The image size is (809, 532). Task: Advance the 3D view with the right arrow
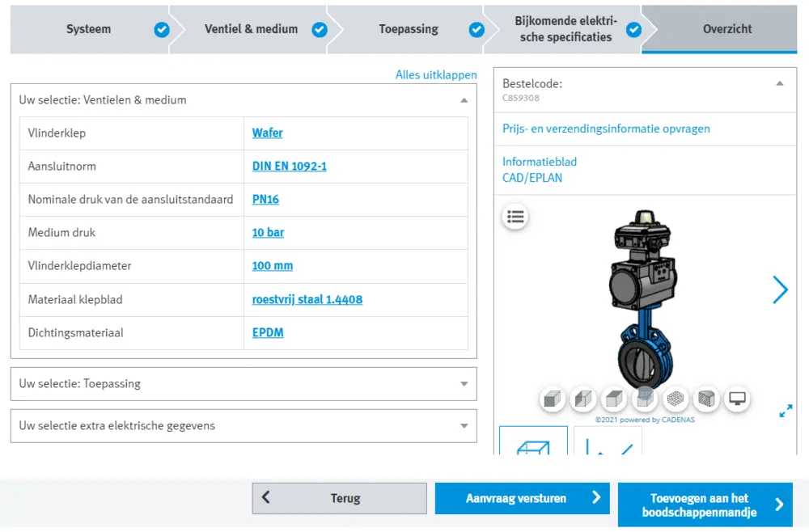pos(779,289)
